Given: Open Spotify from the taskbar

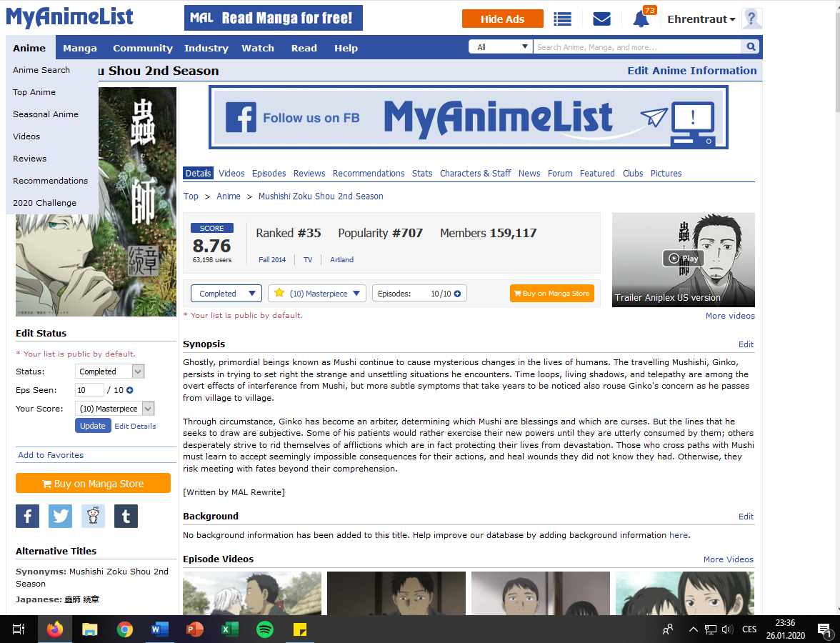Looking at the screenshot, I should click(265, 629).
